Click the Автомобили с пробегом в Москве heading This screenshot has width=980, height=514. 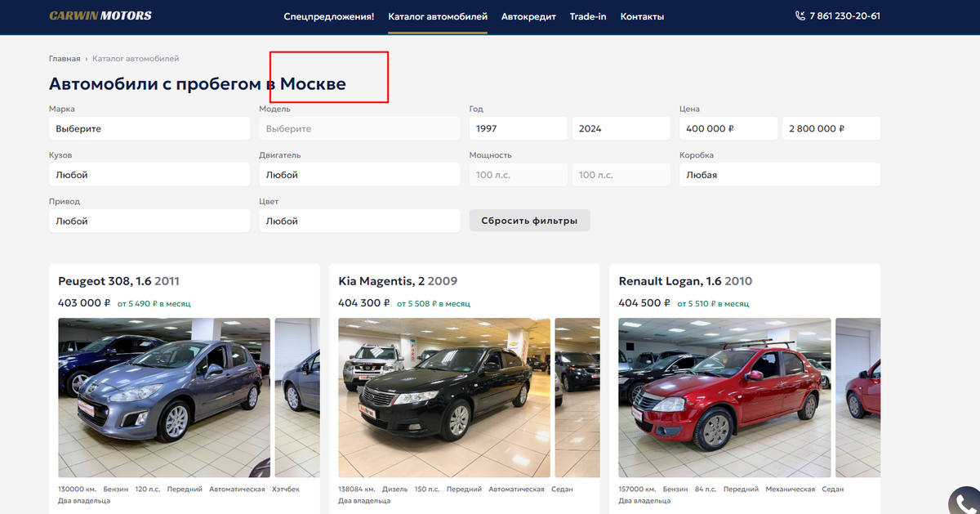198,83
